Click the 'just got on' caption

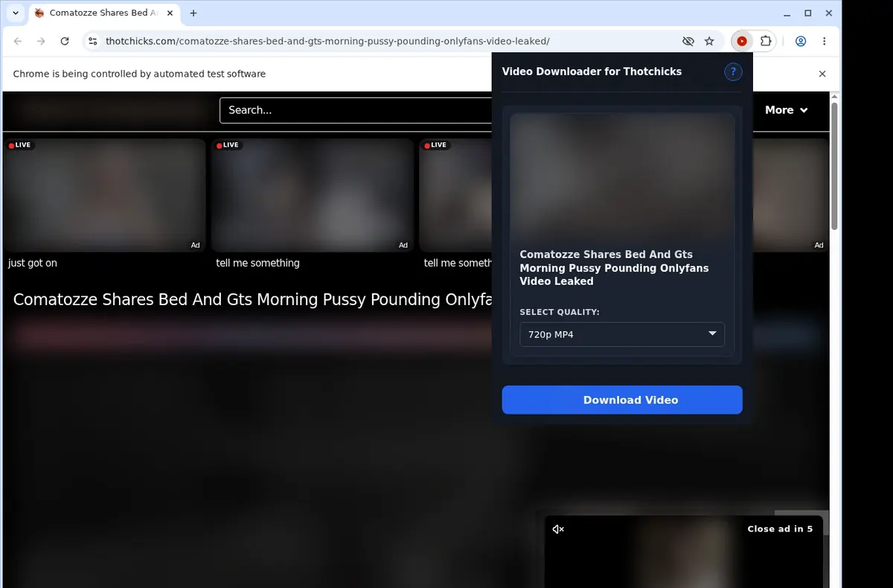(x=33, y=263)
